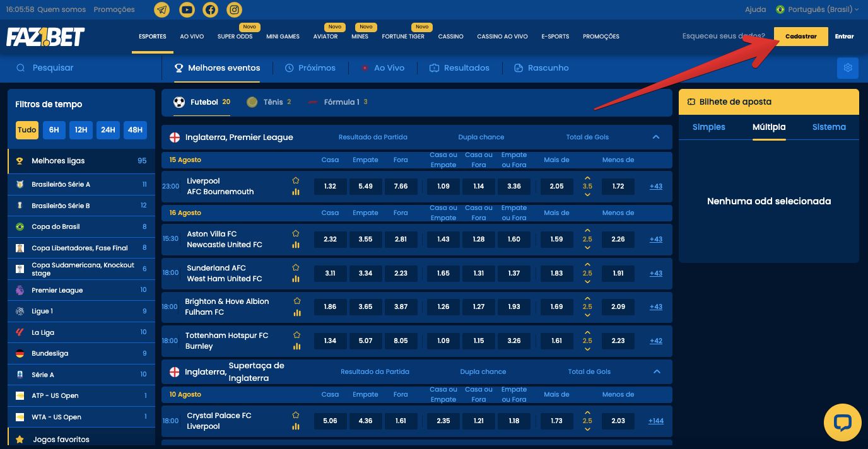Open the live chat support bubble
This screenshot has height=449, width=868.
pyautogui.click(x=842, y=423)
